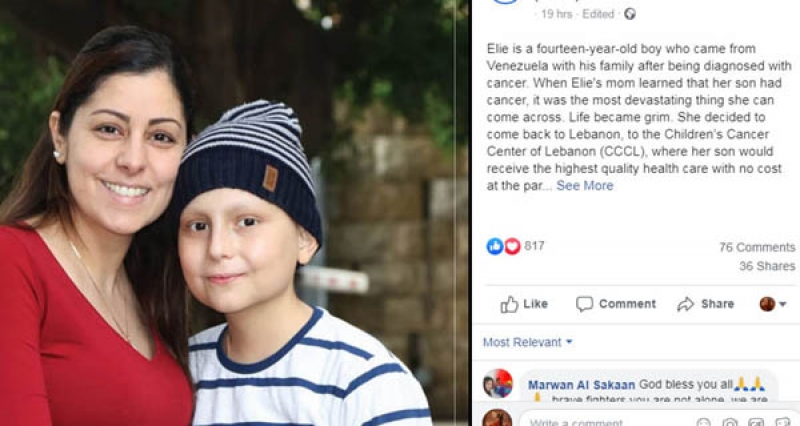Open the photo of mother and boy

234,213
